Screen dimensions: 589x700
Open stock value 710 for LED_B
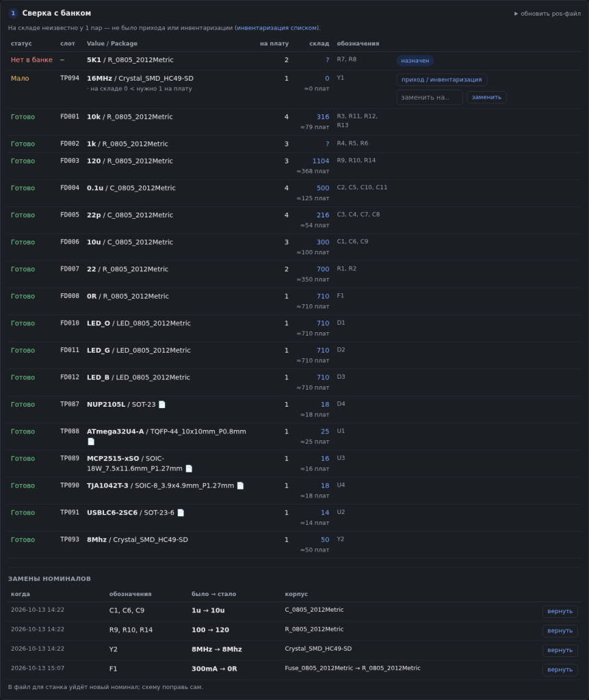pyautogui.click(x=323, y=377)
